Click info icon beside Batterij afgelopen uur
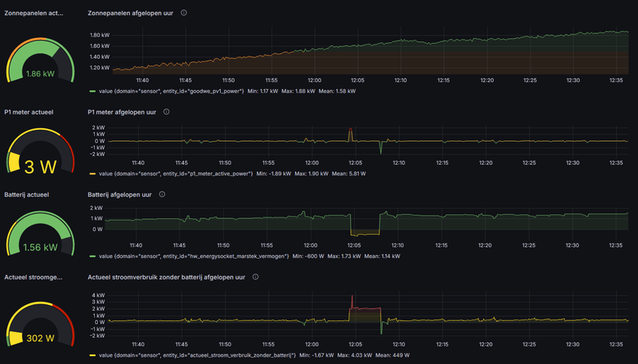The width and height of the screenshot is (638, 364). 162,194
